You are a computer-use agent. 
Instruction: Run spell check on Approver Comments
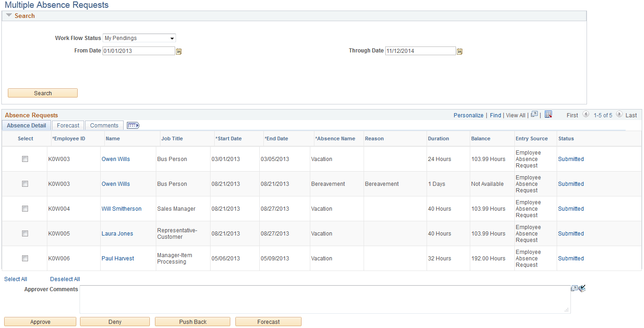tap(581, 288)
